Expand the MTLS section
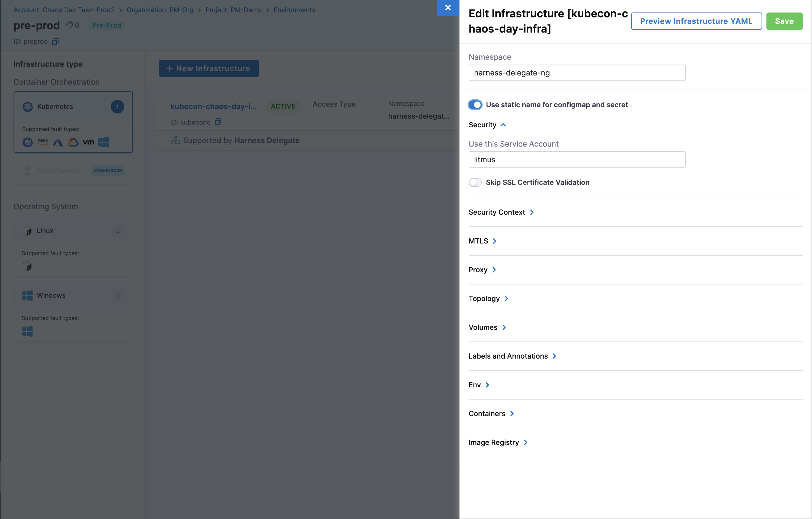The image size is (812, 519). pos(482,241)
